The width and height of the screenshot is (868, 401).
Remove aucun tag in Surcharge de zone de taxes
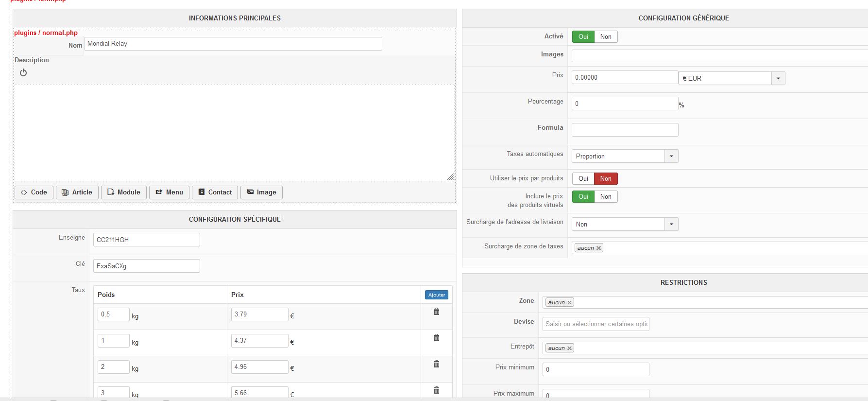coord(599,248)
